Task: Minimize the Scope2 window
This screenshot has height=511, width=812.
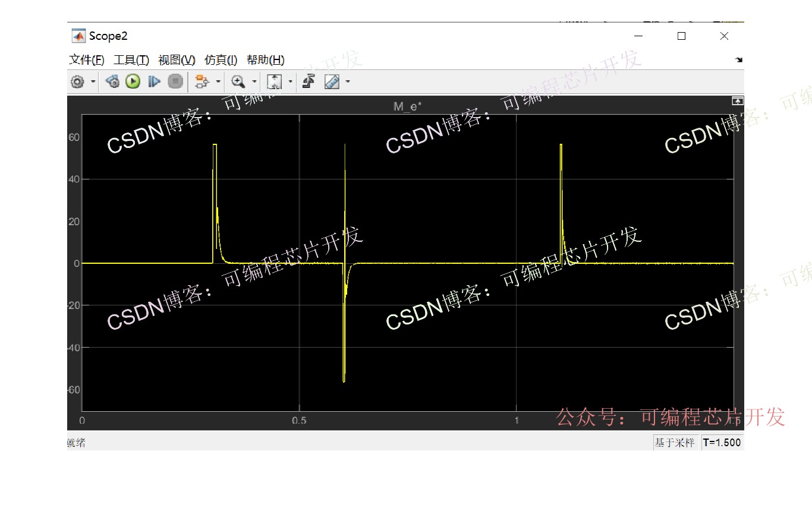Action: tap(638, 36)
